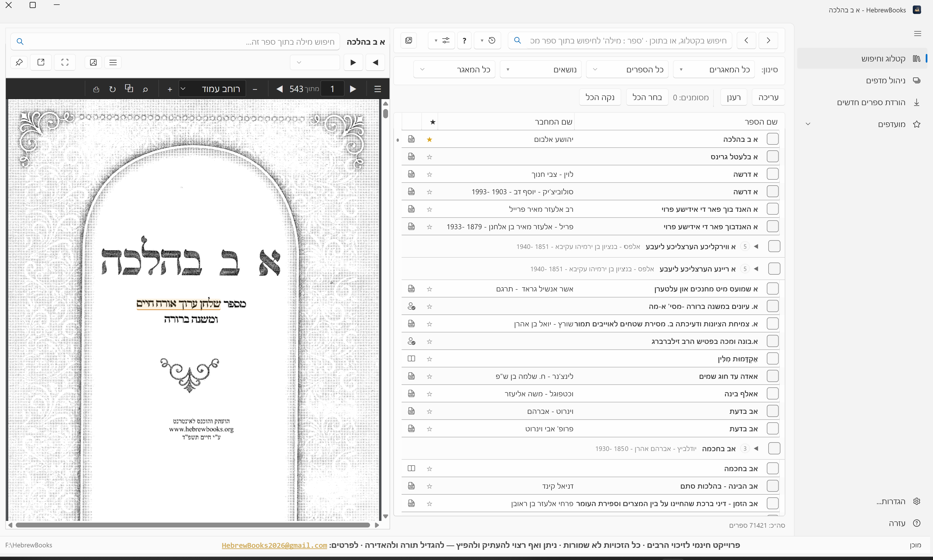Expand the א ריינע הערצליכע ליעבע group
Viewport: 933px width, 560px height.
click(x=756, y=269)
